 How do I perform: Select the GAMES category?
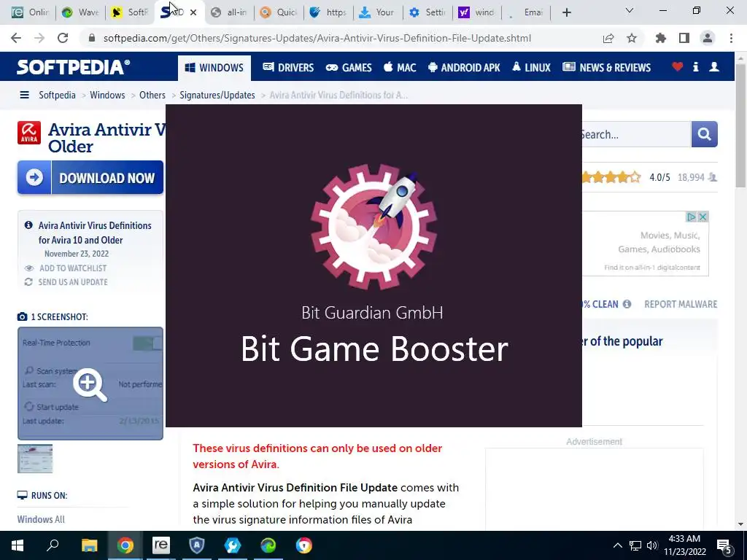pyautogui.click(x=349, y=68)
